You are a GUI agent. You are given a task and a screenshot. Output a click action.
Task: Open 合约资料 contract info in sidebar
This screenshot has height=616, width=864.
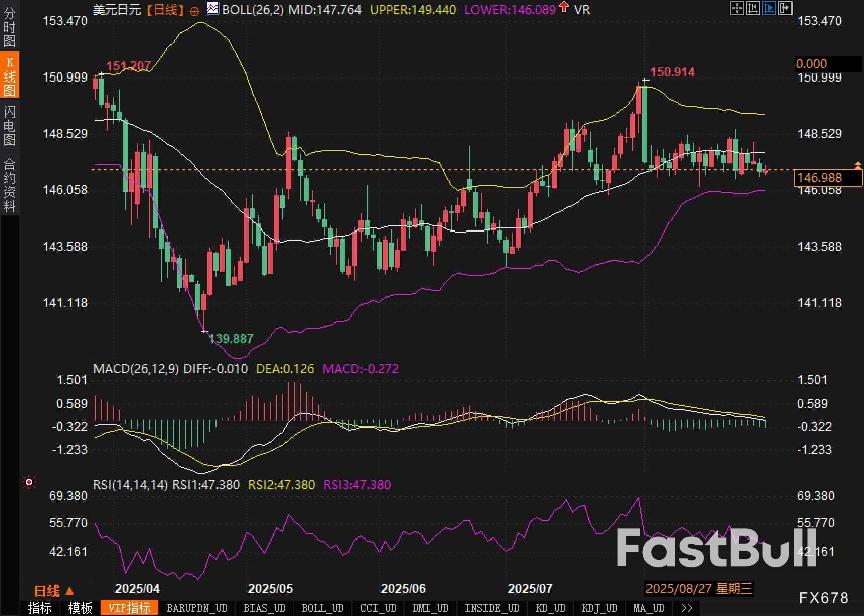coord(10,185)
